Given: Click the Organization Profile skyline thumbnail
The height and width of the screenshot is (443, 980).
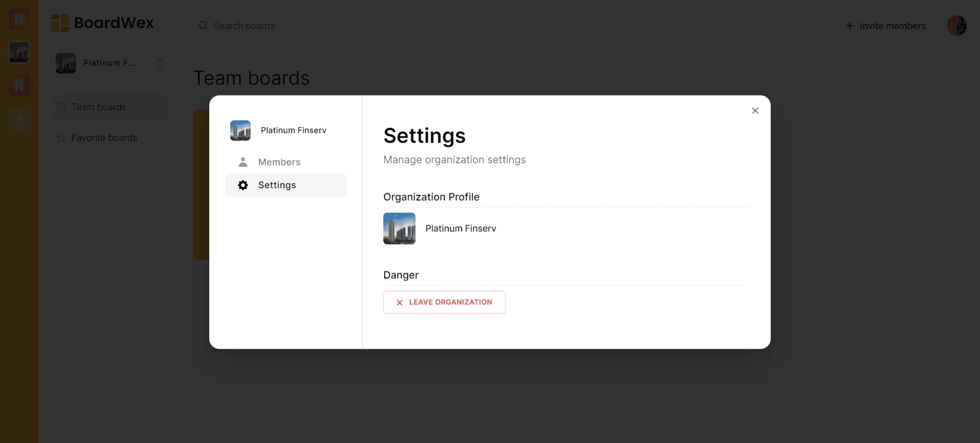Looking at the screenshot, I should pyautogui.click(x=399, y=229).
